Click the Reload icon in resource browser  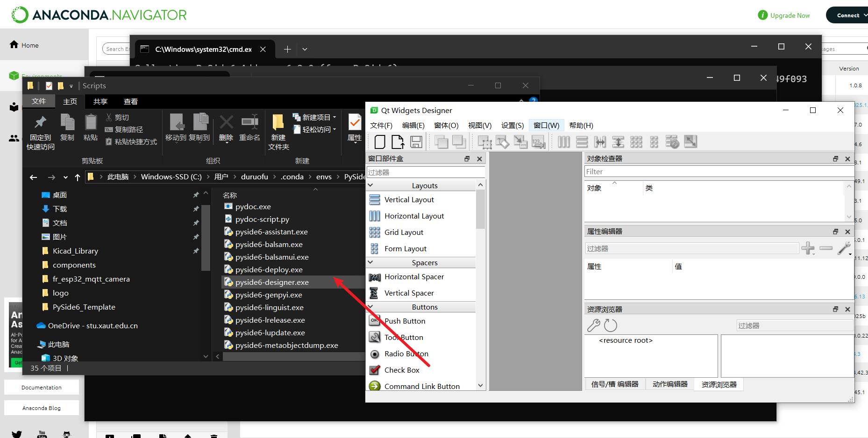(611, 325)
